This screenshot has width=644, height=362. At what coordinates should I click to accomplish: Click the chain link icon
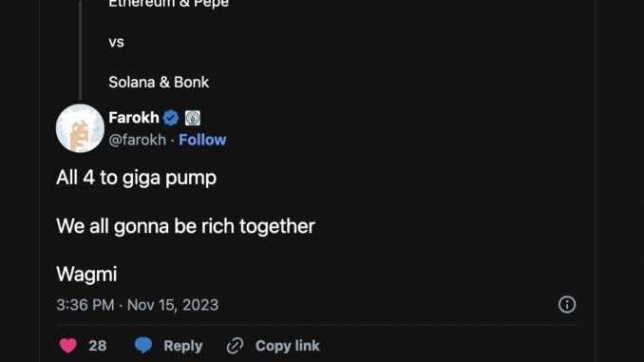[x=235, y=346]
